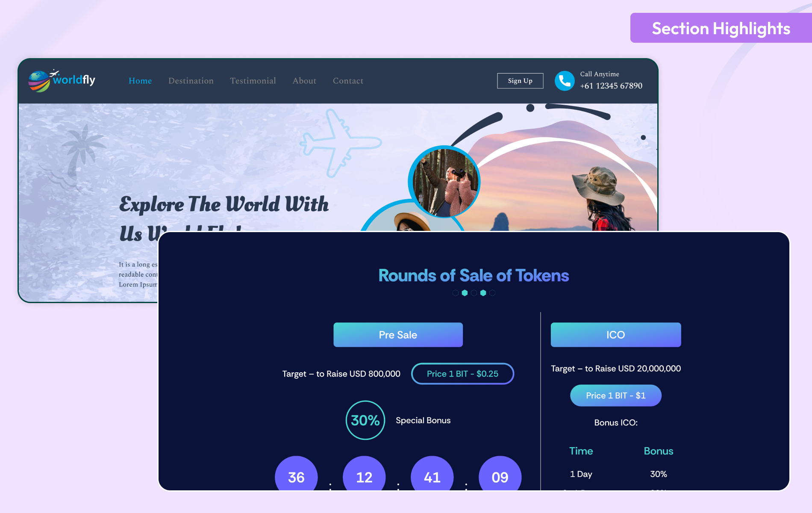Select the Price 1 BIT - $0.25 pill
Image resolution: width=812 pixels, height=513 pixels.
pos(462,374)
